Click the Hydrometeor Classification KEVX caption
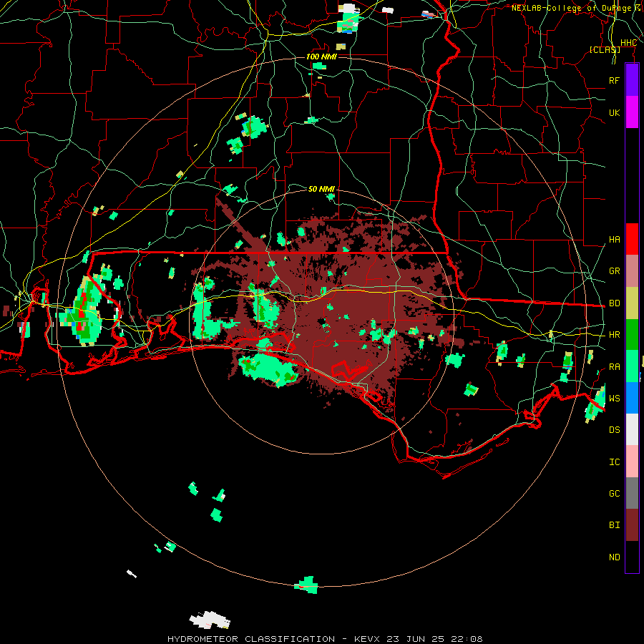Viewport: 644px width, 644px height. point(325,639)
